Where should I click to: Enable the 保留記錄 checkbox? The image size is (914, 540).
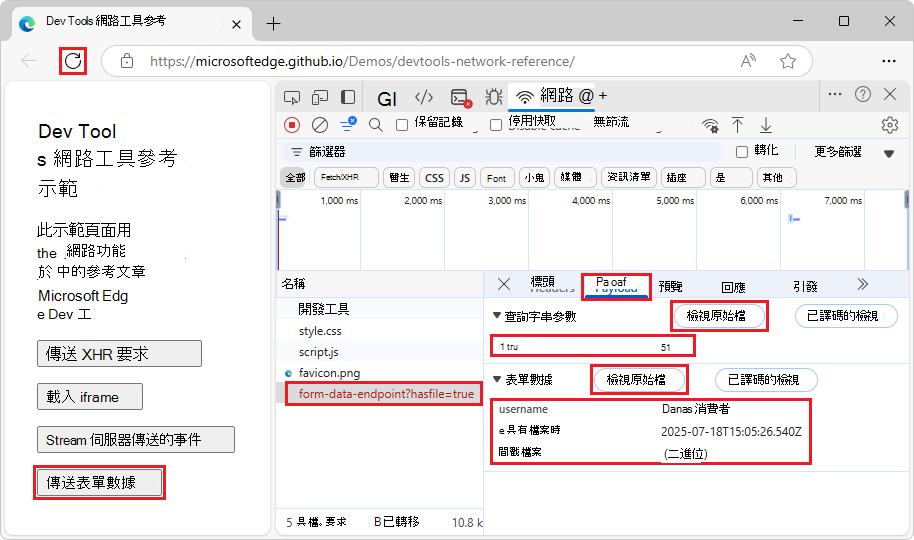tap(402, 125)
